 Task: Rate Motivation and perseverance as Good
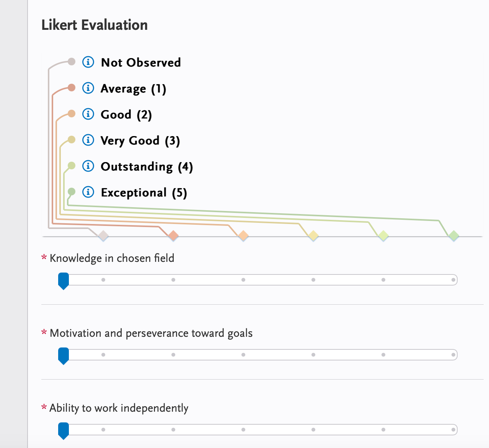(x=243, y=355)
